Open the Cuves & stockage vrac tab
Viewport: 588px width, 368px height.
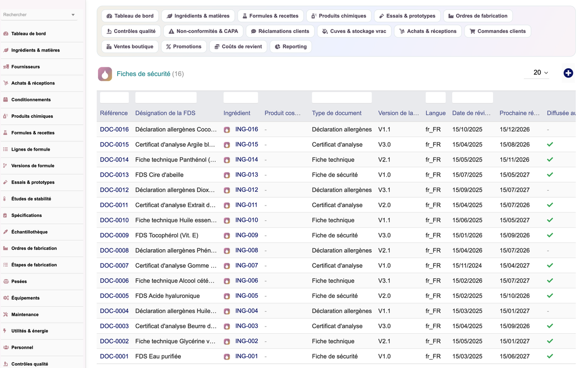[x=354, y=31]
